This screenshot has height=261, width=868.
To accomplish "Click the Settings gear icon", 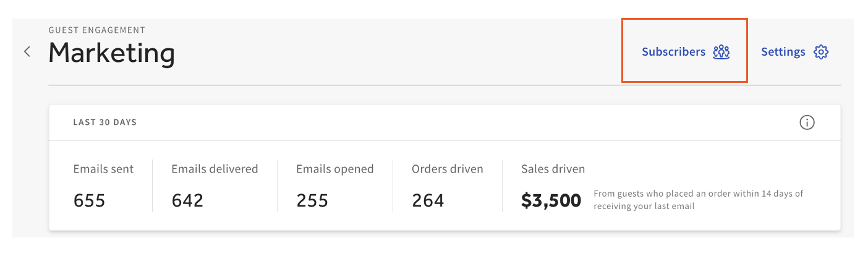I will [821, 52].
